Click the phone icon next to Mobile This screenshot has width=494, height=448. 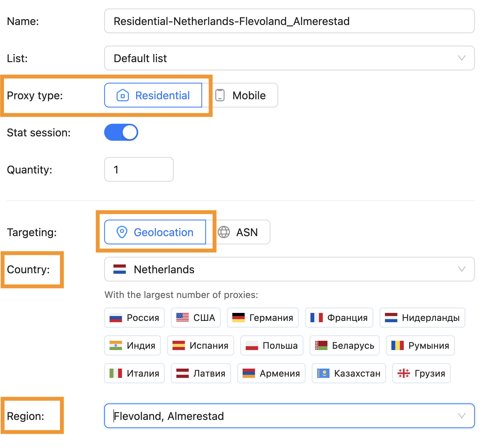[220, 95]
